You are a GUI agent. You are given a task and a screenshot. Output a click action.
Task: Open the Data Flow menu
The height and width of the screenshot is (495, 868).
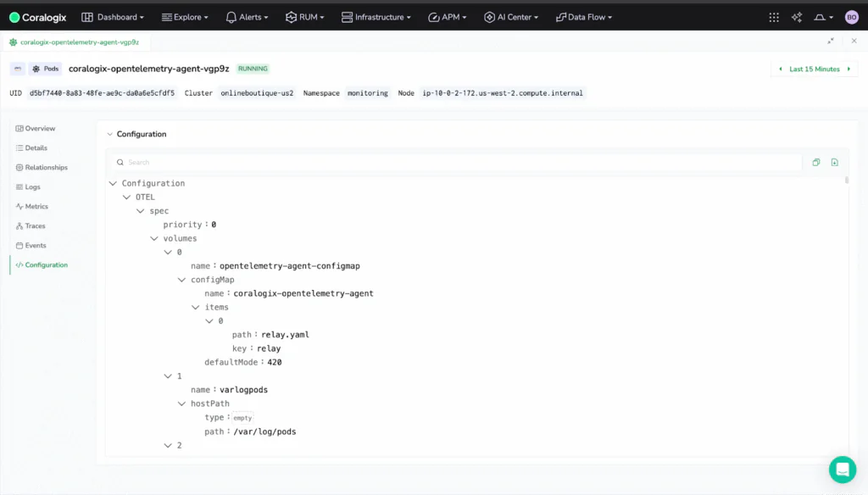point(584,17)
